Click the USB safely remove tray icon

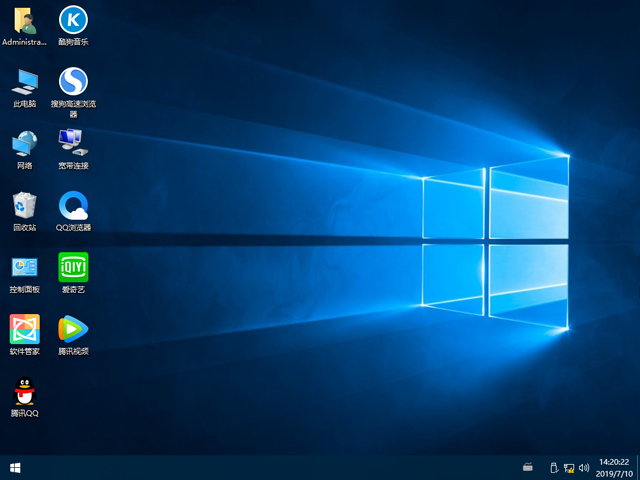coord(554,467)
